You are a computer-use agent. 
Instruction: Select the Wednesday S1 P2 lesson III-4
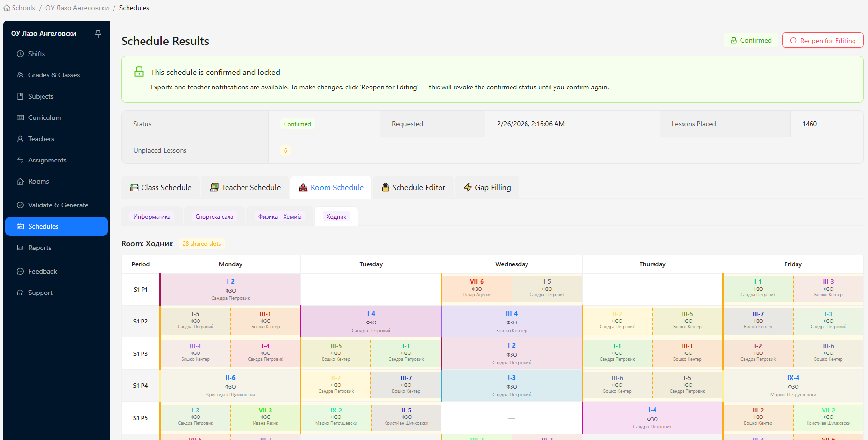[x=512, y=321]
